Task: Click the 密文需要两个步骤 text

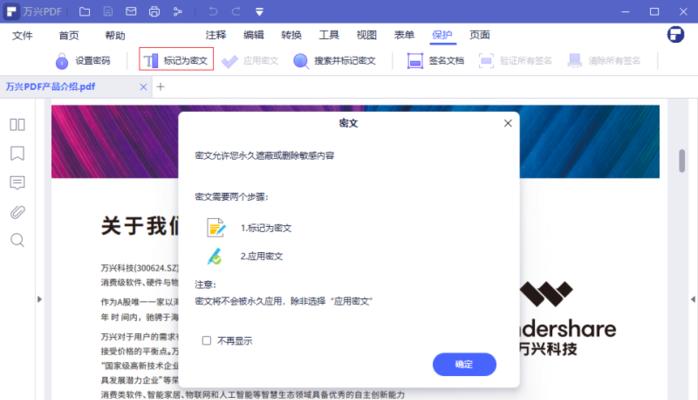Action: click(231, 197)
